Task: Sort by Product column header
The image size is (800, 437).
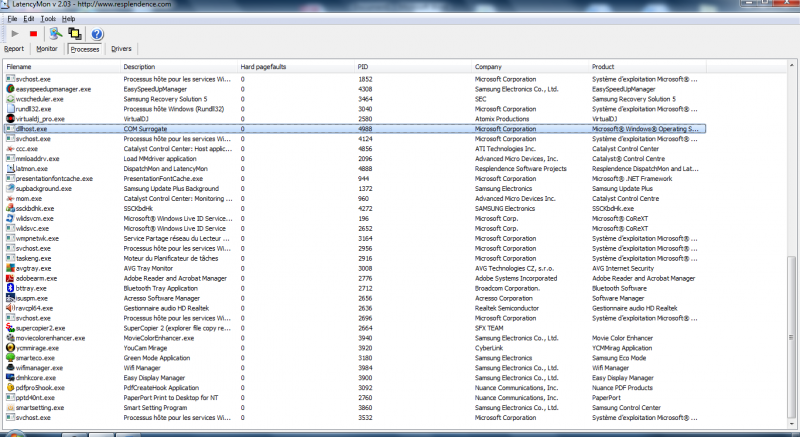Action: (648, 67)
